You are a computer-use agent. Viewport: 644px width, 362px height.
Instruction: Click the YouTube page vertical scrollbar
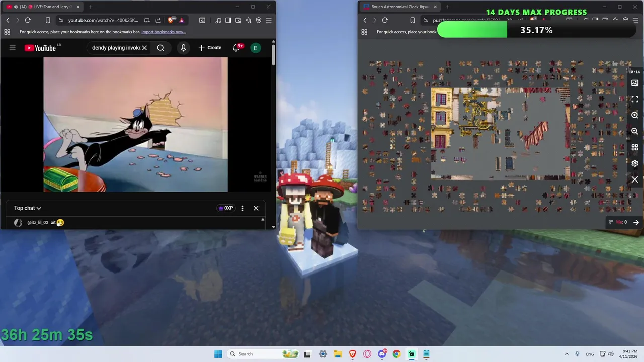click(x=273, y=55)
